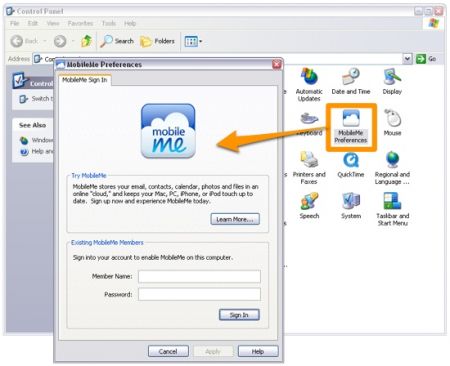Expand the Address bar dropdown arrow
450x366 pixels.
407,59
